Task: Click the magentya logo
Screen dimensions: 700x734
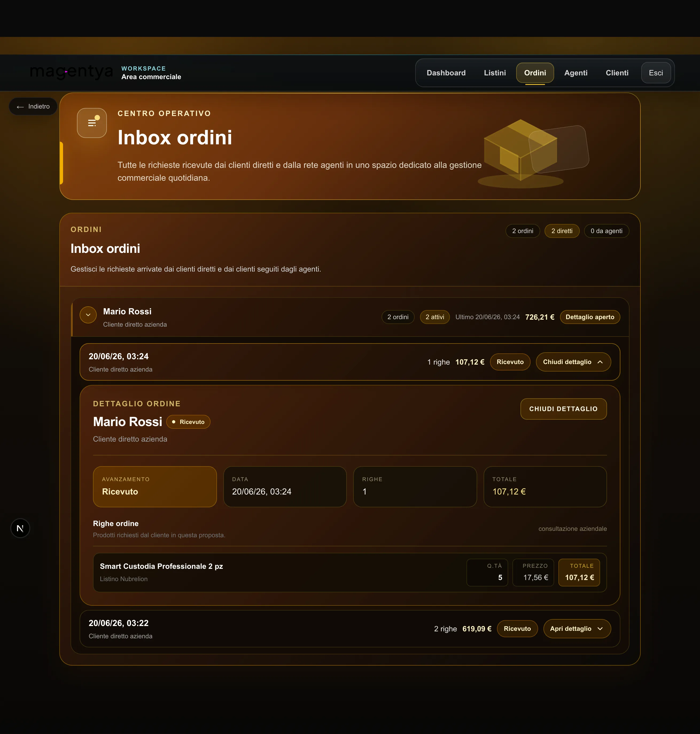Action: (x=71, y=72)
